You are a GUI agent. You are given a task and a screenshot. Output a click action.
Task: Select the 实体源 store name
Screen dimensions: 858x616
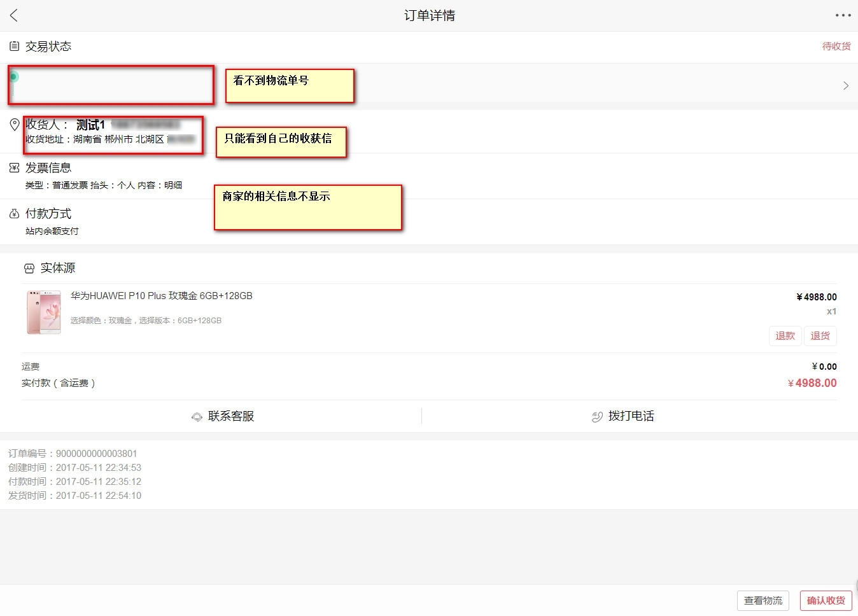pos(58,268)
